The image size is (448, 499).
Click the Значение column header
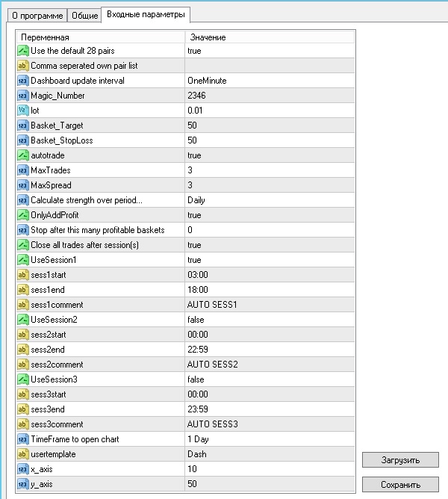tap(270, 37)
